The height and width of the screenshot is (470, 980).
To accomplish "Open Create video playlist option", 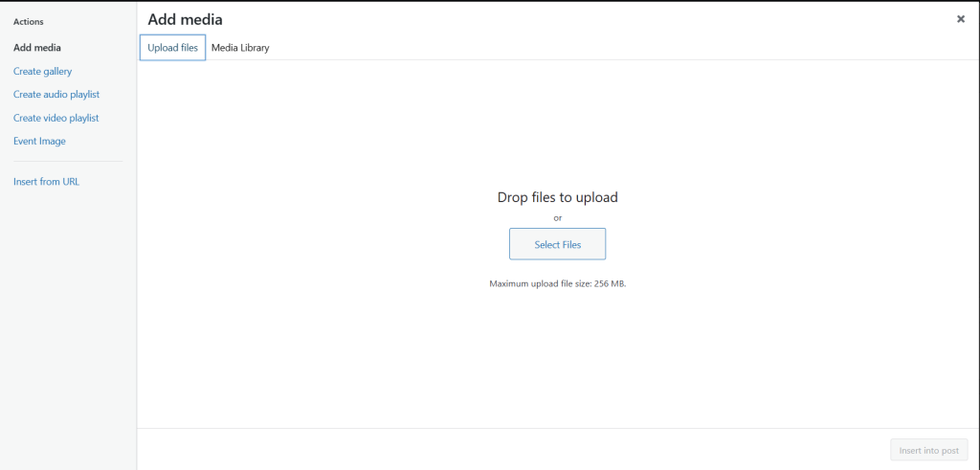I will (x=56, y=118).
